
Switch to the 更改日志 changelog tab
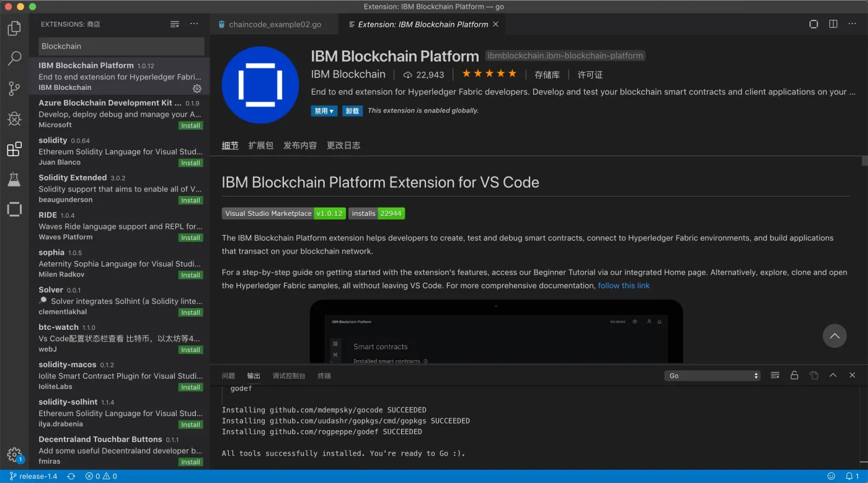(x=343, y=145)
